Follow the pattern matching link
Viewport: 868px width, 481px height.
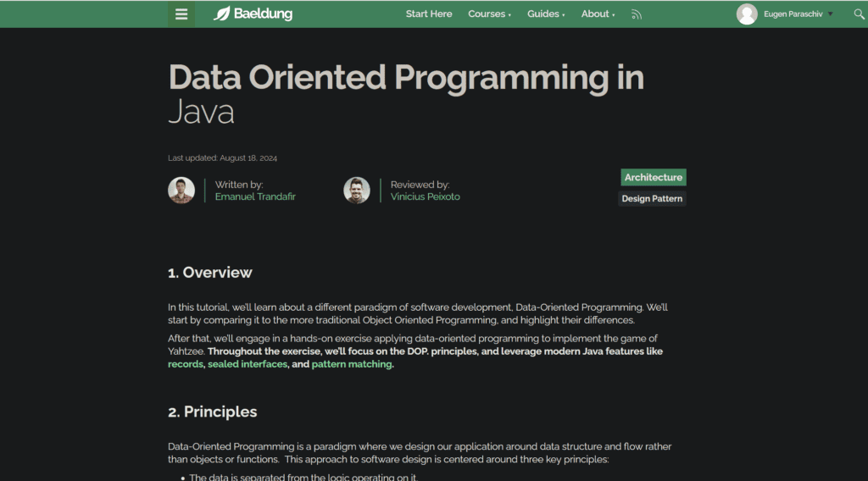352,364
